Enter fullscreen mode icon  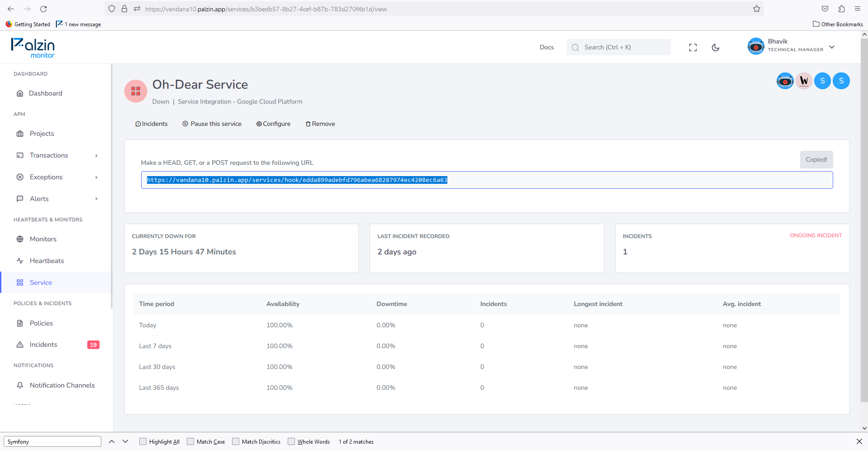click(x=693, y=48)
